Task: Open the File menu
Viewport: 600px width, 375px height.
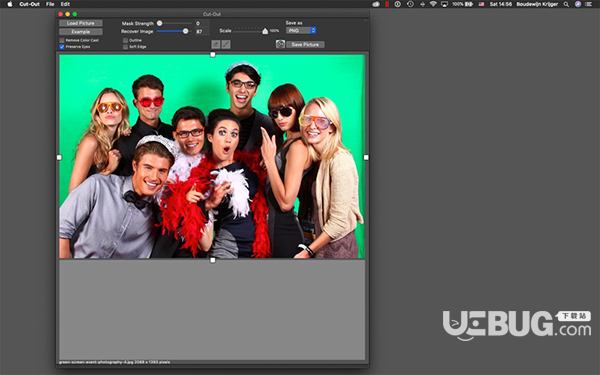Action: [50, 4]
